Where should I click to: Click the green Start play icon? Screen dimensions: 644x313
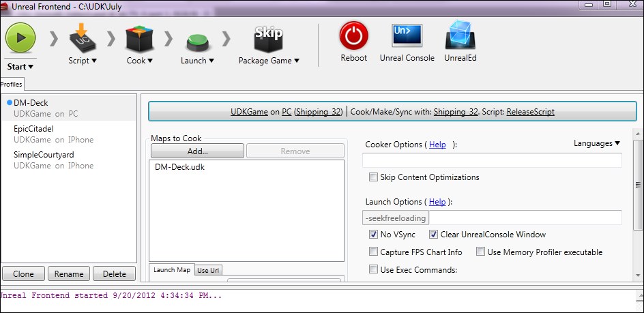[20, 38]
